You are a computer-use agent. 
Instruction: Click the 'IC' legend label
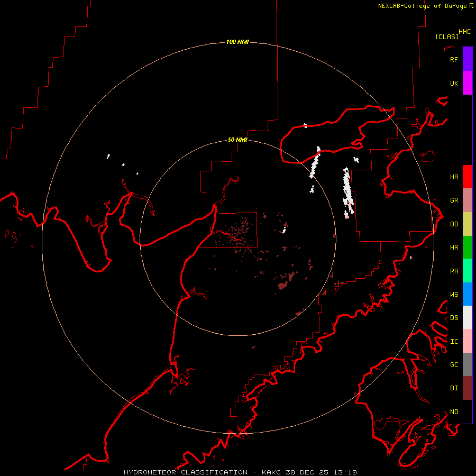[x=454, y=342]
